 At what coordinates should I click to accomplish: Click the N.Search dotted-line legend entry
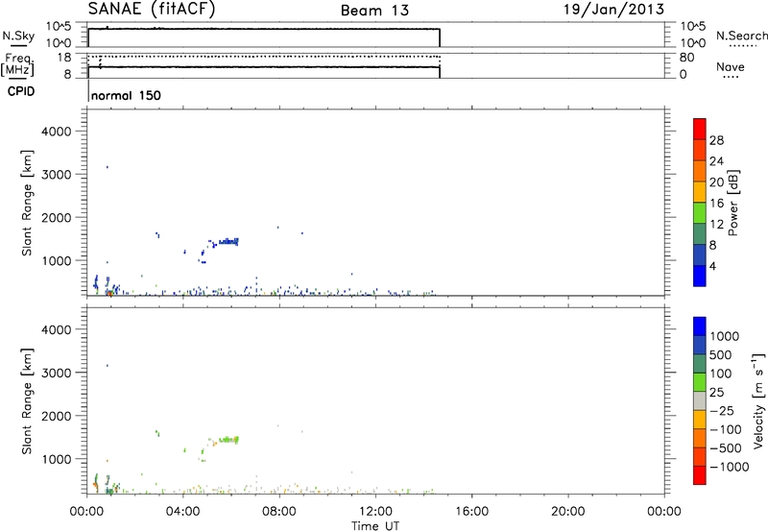741,36
